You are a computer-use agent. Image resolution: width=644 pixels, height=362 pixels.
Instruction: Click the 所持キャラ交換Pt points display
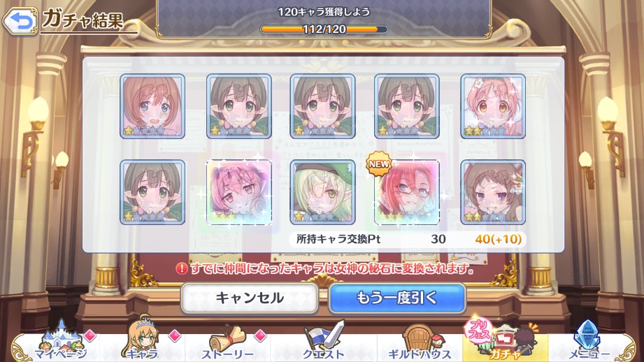point(407,239)
